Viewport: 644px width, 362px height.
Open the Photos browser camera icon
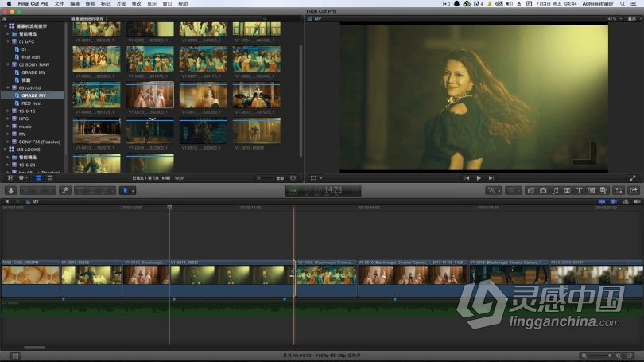pyautogui.click(x=543, y=191)
